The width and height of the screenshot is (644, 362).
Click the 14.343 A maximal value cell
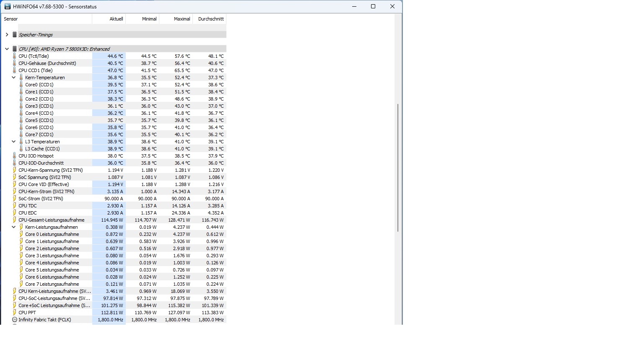[x=176, y=191]
